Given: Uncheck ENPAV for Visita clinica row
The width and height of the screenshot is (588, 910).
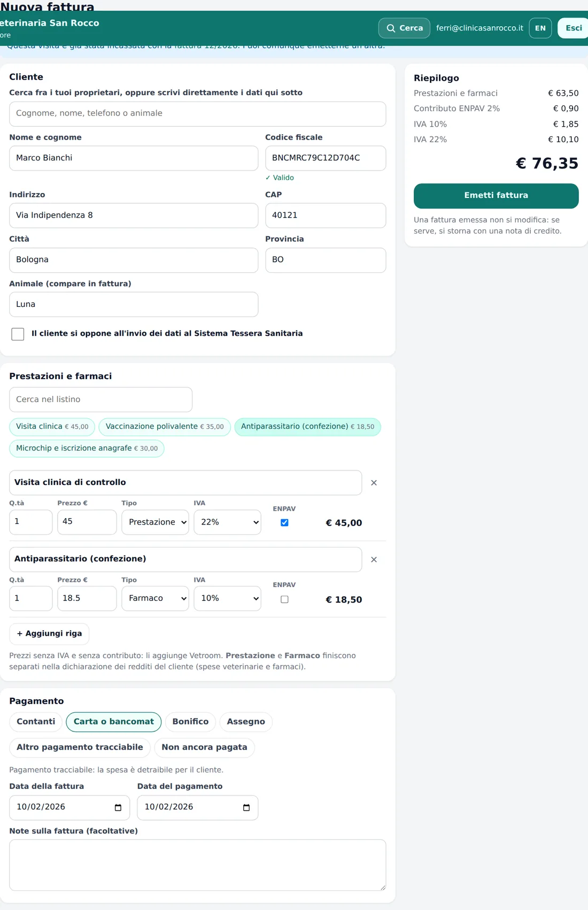Looking at the screenshot, I should (284, 522).
